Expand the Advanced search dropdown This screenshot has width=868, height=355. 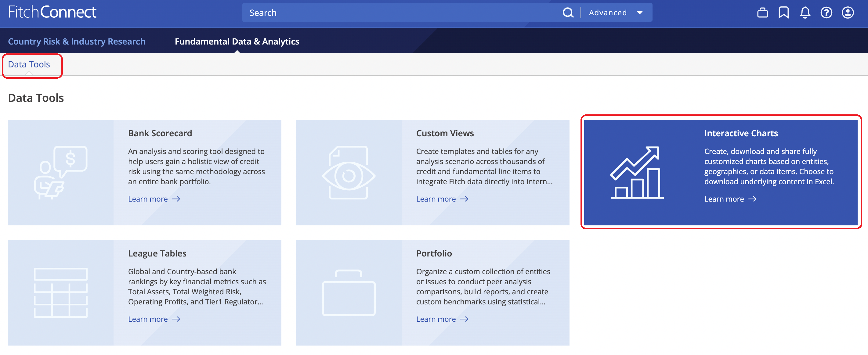[616, 13]
